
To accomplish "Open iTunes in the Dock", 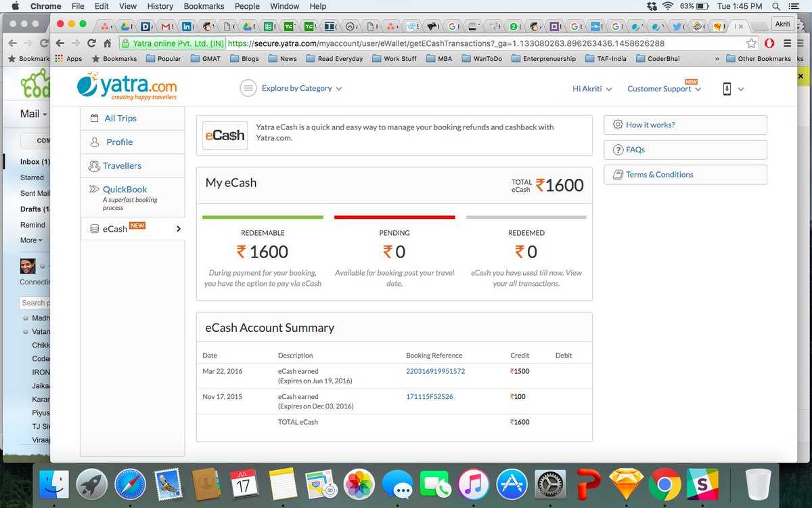I will [x=474, y=484].
